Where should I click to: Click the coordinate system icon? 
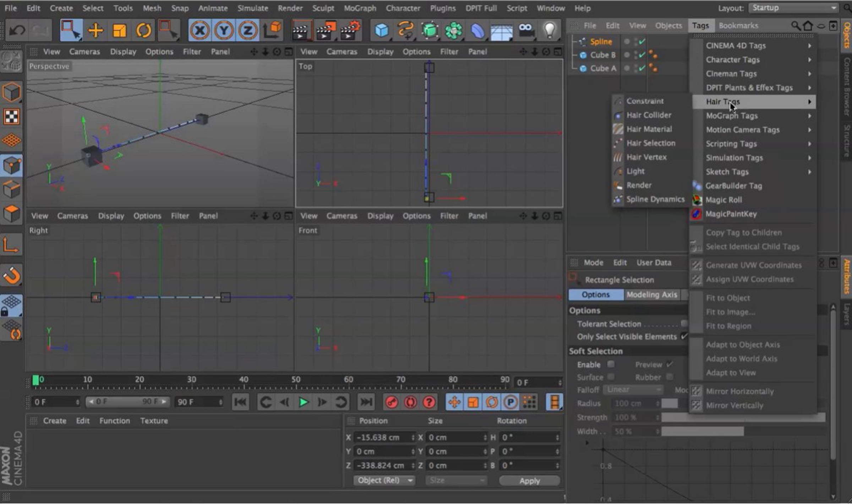point(273,31)
